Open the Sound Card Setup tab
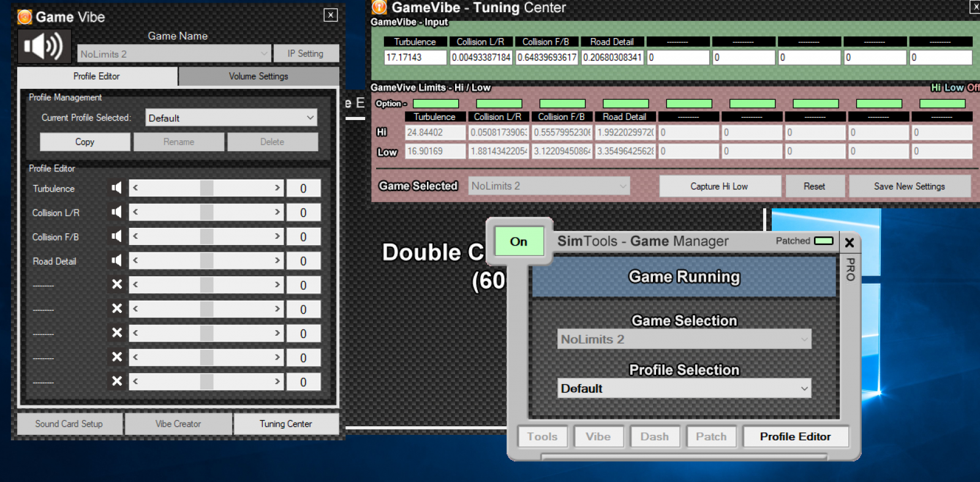Screen dimensions: 980x482 69,424
